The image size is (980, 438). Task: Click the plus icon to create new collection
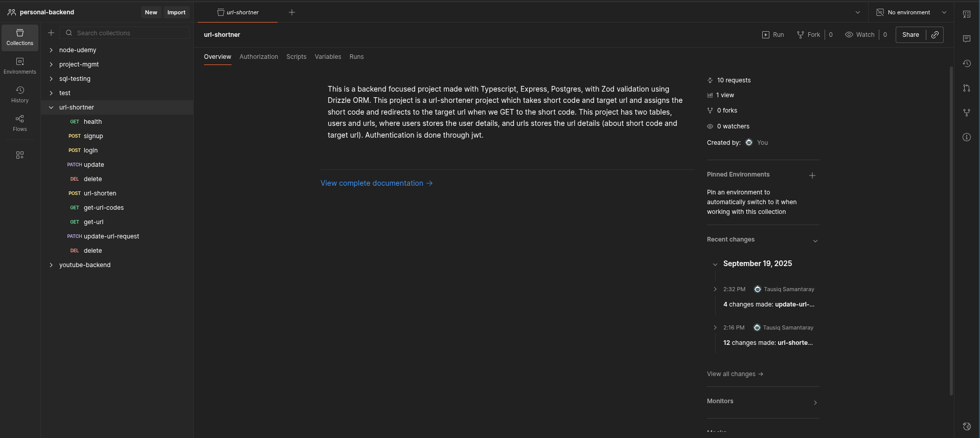pos(51,33)
